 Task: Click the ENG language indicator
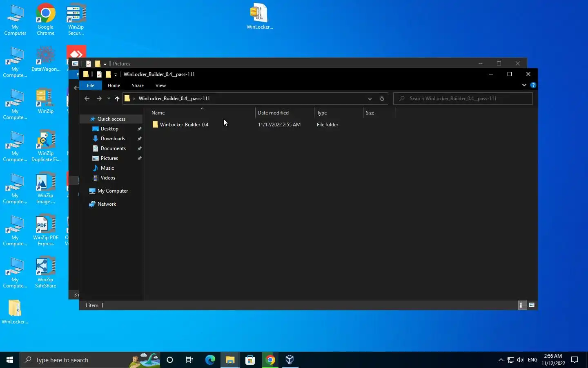pyautogui.click(x=532, y=360)
